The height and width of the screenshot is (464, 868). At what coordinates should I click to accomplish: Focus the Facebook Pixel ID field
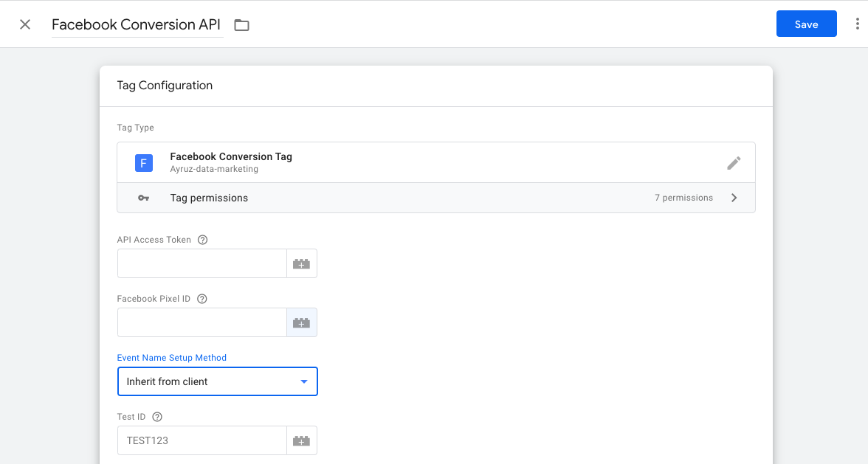tap(202, 322)
